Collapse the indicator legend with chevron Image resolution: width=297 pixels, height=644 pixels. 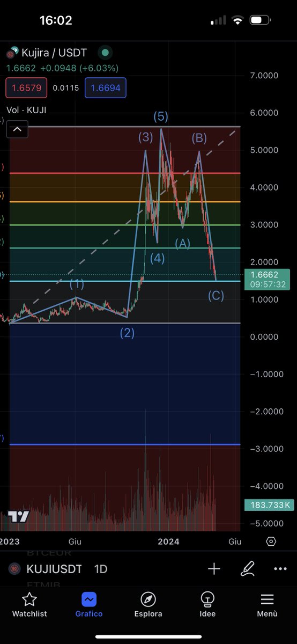click(17, 129)
